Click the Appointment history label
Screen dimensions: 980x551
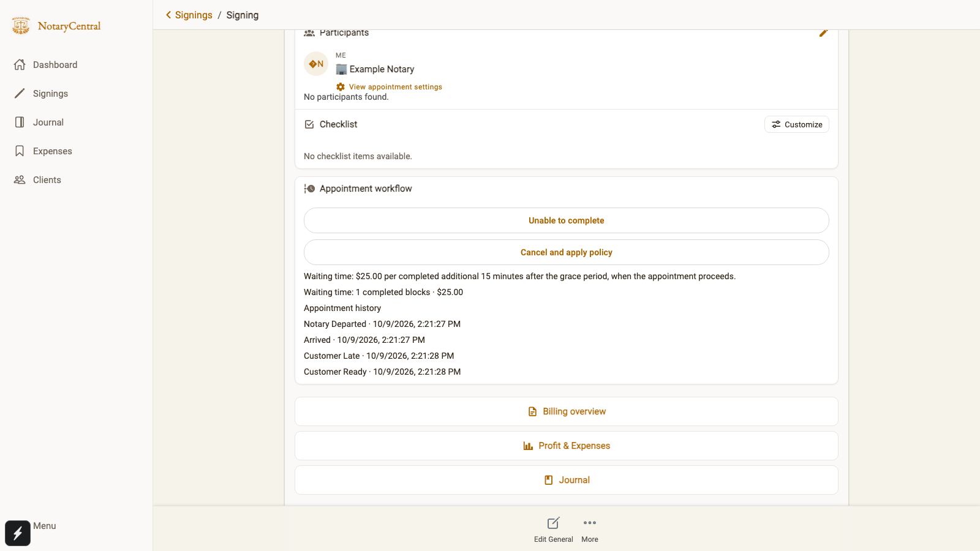pyautogui.click(x=342, y=308)
